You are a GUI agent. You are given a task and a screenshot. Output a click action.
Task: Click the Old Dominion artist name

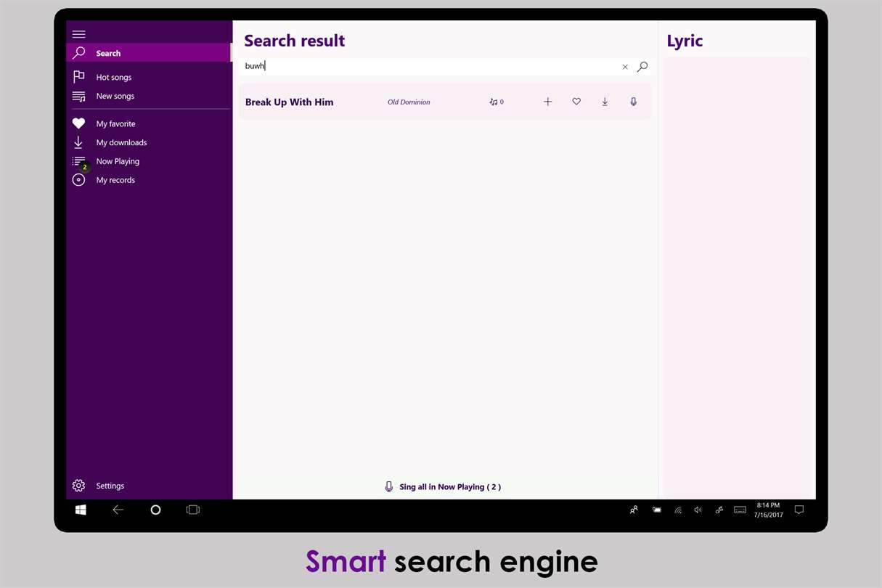click(409, 102)
